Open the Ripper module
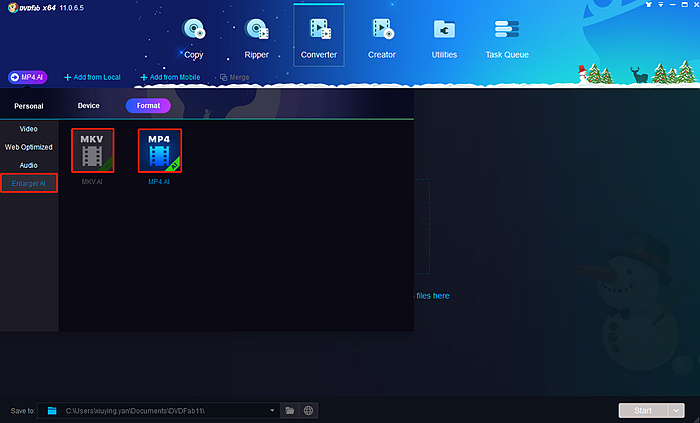The height and width of the screenshot is (423, 700). (256, 38)
